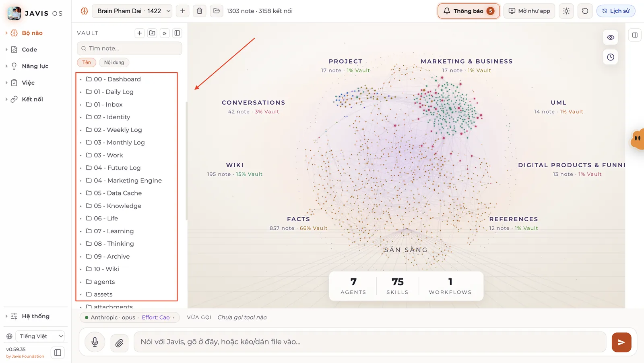
Task: Send message with the orange arrow button
Action: 621,342
